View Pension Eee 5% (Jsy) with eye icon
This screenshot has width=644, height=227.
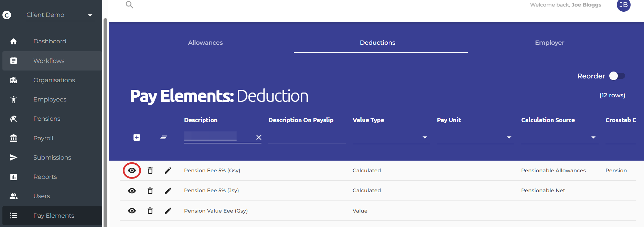(132, 191)
